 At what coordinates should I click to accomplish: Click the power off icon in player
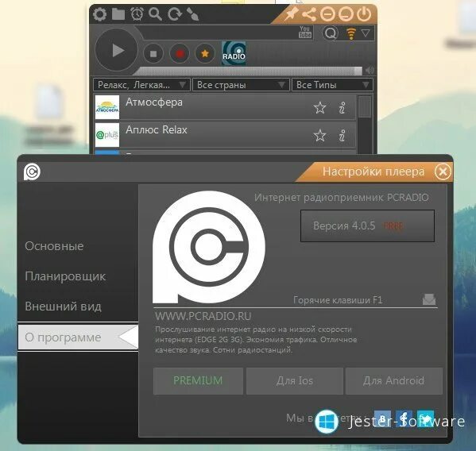coord(364,14)
